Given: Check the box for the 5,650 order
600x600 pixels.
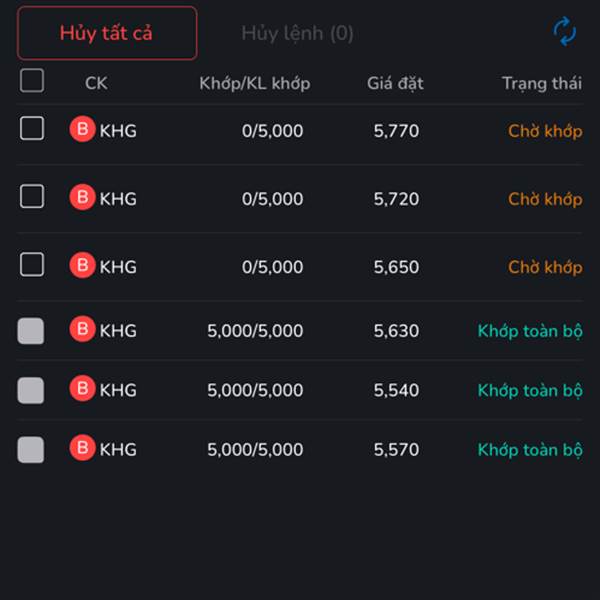Looking at the screenshot, I should coord(32,264).
